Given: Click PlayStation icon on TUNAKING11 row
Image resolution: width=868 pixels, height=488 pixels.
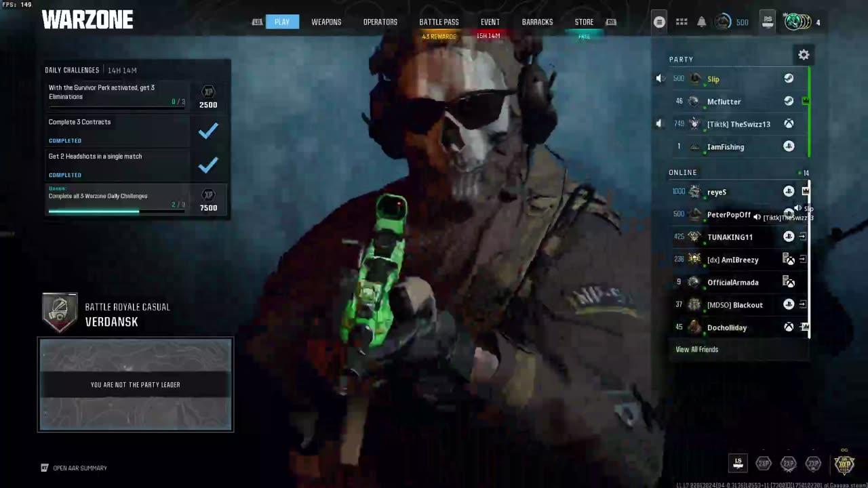Looking at the screenshot, I should 789,237.
